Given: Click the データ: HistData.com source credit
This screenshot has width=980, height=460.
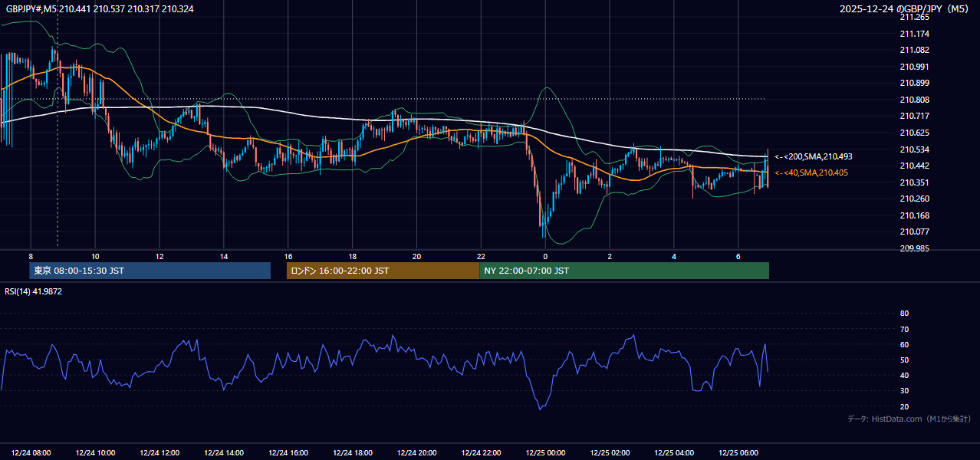Looking at the screenshot, I should click(909, 419).
